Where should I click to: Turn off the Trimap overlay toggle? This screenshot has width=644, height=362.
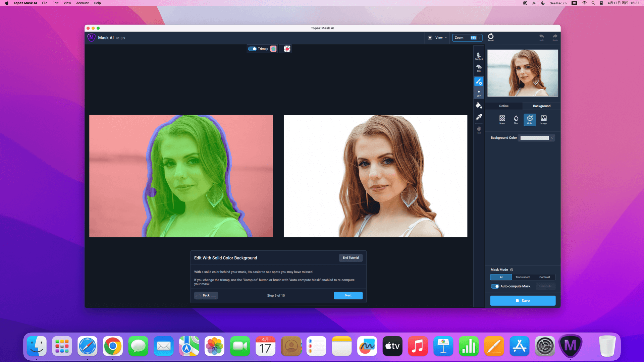coord(252,49)
